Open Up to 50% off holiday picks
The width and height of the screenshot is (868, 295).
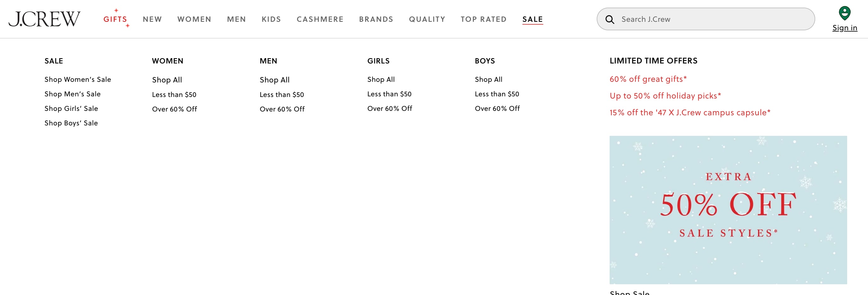click(x=665, y=96)
